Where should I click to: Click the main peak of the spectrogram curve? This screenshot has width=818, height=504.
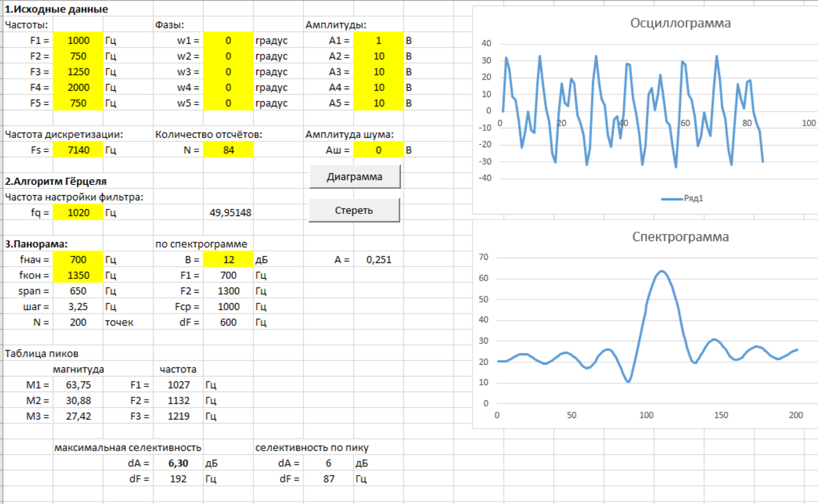[x=661, y=271]
